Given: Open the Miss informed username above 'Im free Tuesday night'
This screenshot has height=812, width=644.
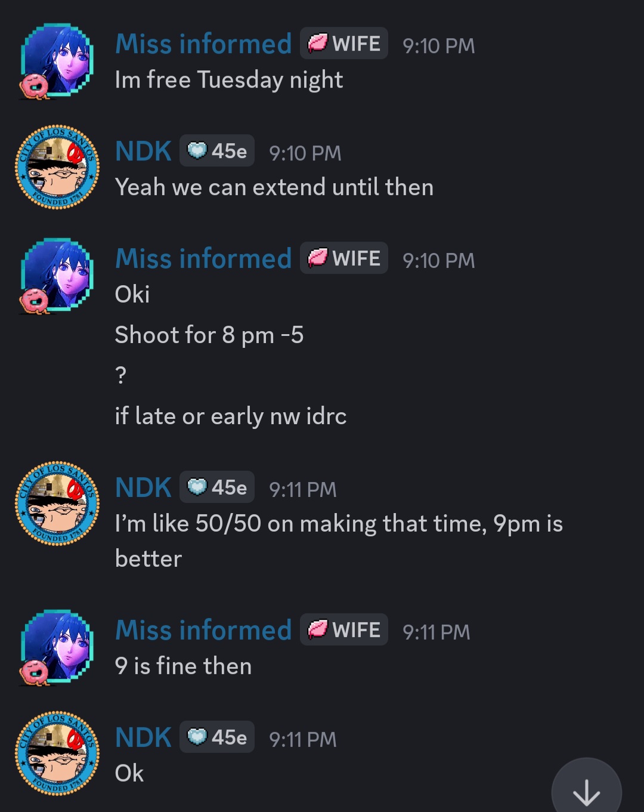Looking at the screenshot, I should point(203,44).
